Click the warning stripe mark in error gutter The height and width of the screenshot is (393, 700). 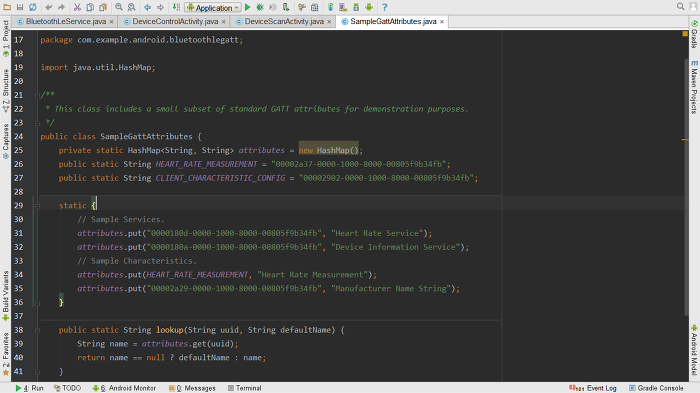click(x=685, y=140)
